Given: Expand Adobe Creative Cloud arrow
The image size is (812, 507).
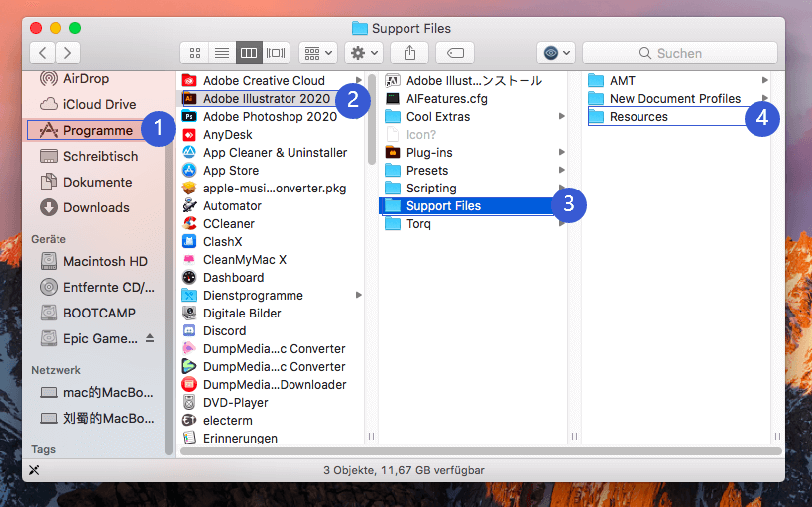Looking at the screenshot, I should click(x=358, y=81).
